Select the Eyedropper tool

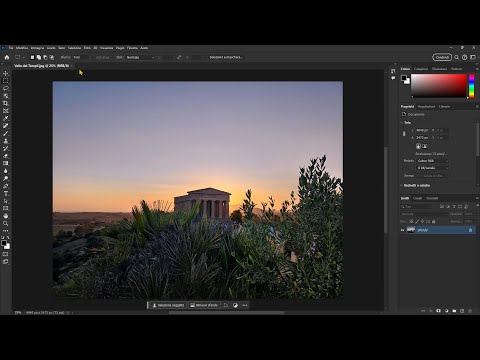(x=6, y=118)
